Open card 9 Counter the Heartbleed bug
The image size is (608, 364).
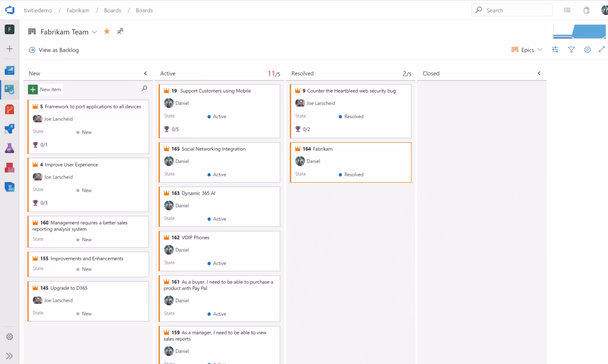tap(351, 91)
